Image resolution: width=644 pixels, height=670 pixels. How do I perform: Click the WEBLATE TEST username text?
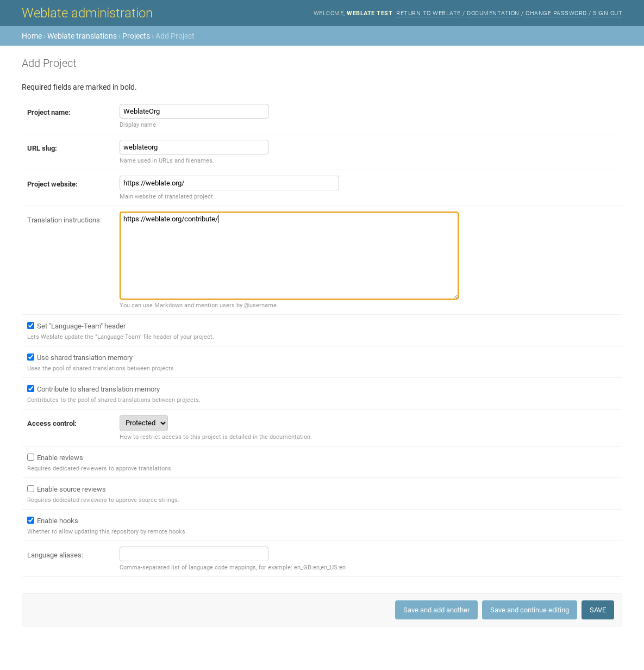[369, 13]
